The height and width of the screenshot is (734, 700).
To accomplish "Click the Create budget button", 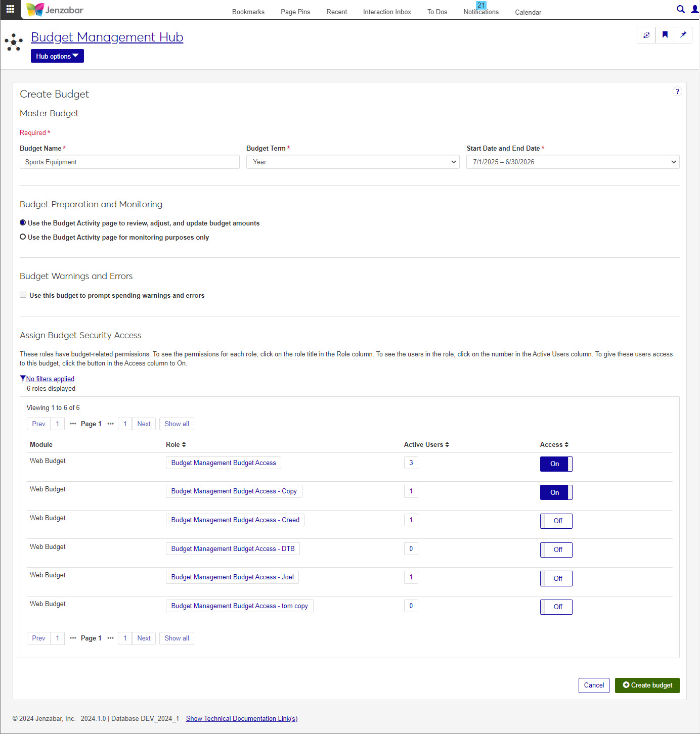I will click(x=647, y=685).
